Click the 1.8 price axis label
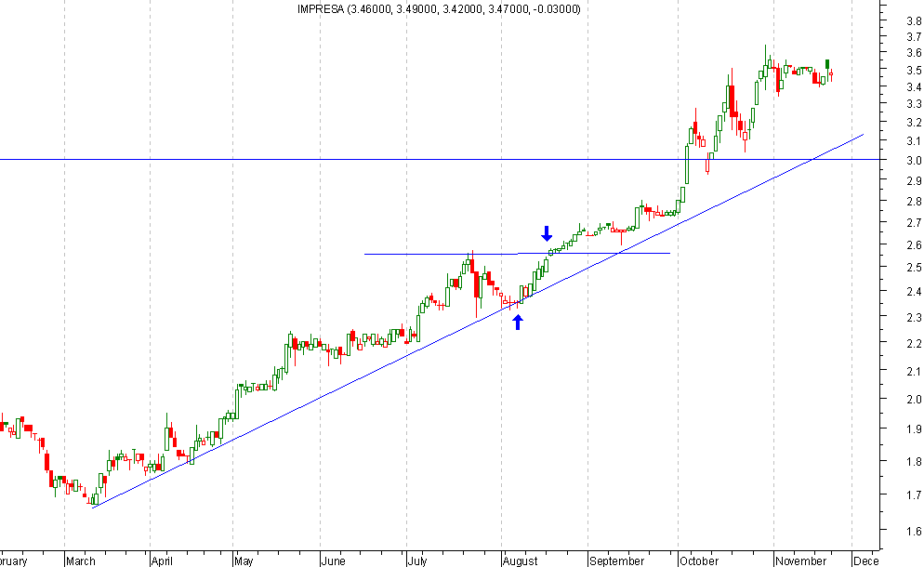The width and height of the screenshot is (924, 567). coord(914,461)
